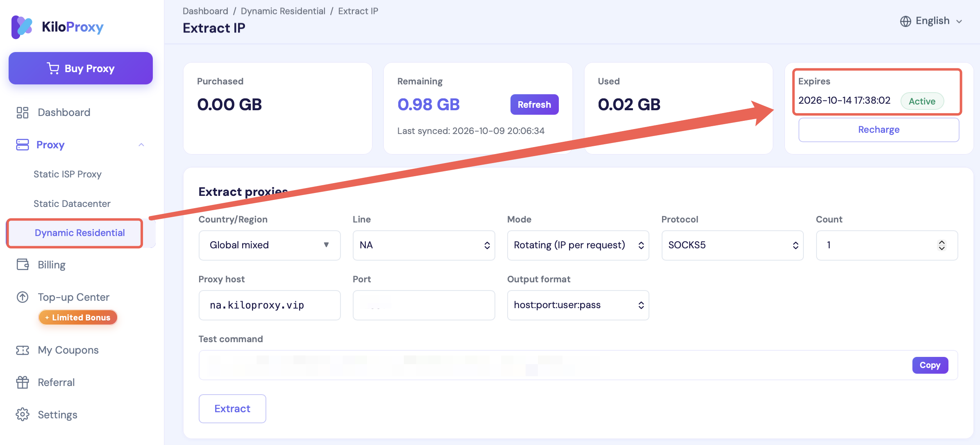
Task: Click the 0.02 GB used value
Action: click(629, 104)
